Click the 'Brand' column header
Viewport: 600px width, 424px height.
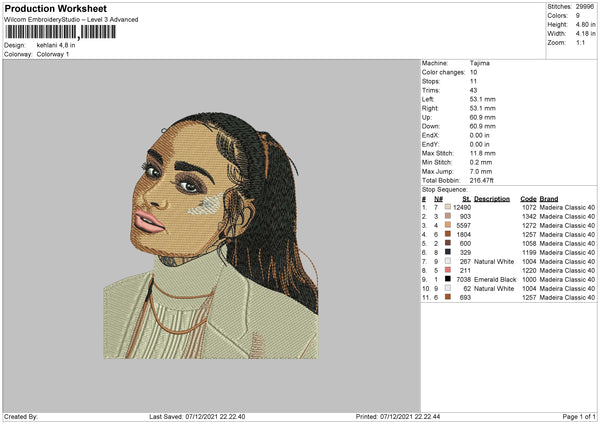549,199
